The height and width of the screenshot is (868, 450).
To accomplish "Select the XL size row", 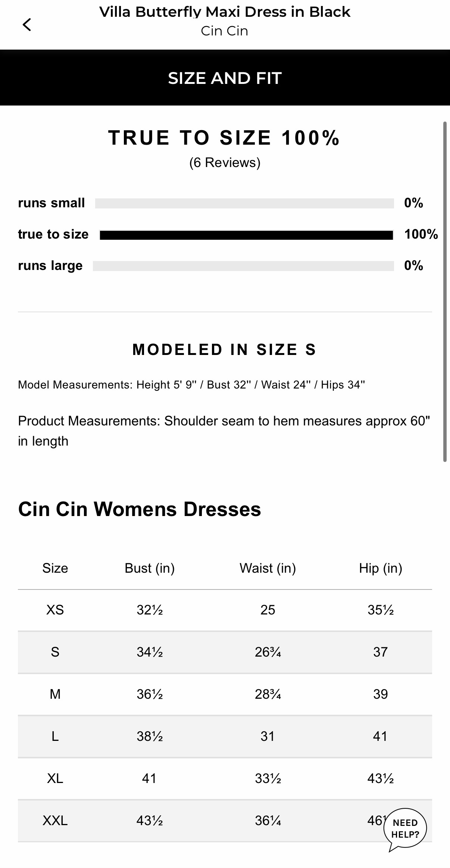I will (x=225, y=779).
